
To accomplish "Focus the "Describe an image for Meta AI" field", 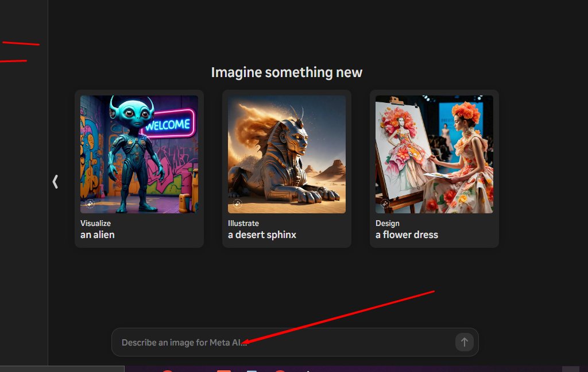I will (x=281, y=343).
